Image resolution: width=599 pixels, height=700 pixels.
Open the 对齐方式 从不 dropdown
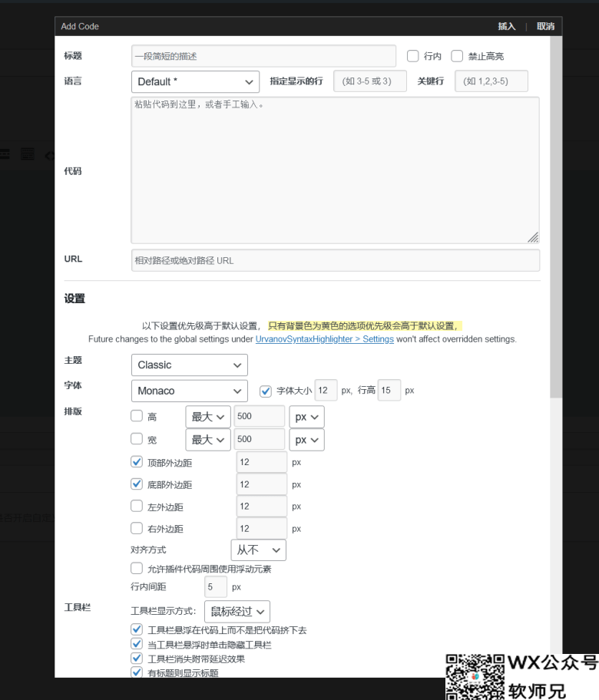coord(259,550)
